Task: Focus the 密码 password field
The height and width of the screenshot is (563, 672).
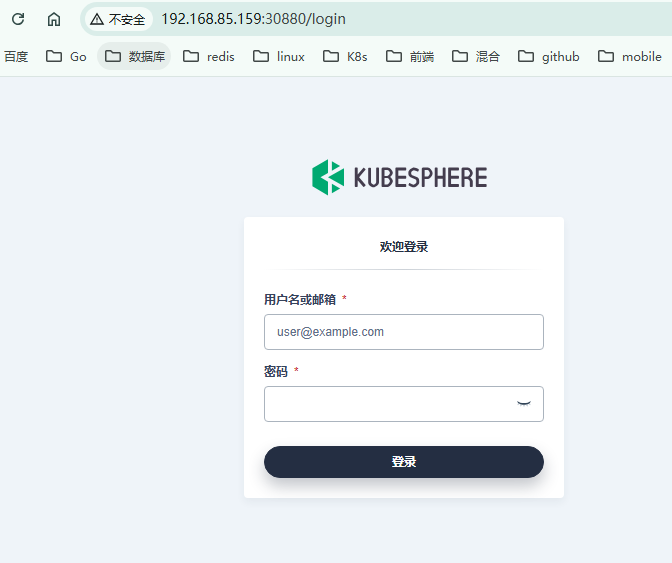Action: tap(404, 404)
